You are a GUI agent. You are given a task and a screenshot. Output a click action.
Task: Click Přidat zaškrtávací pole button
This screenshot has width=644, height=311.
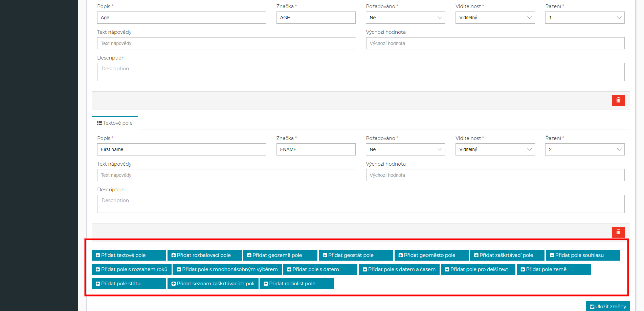[507, 255]
